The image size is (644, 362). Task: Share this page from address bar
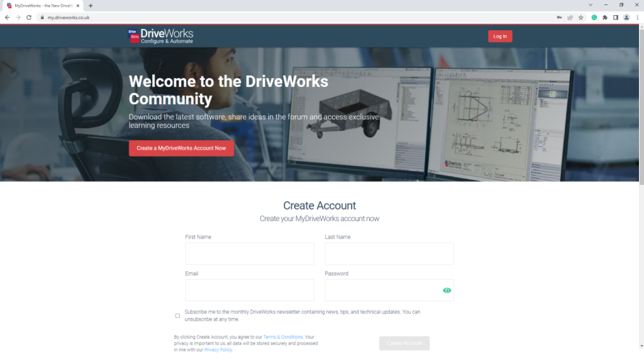coord(570,18)
